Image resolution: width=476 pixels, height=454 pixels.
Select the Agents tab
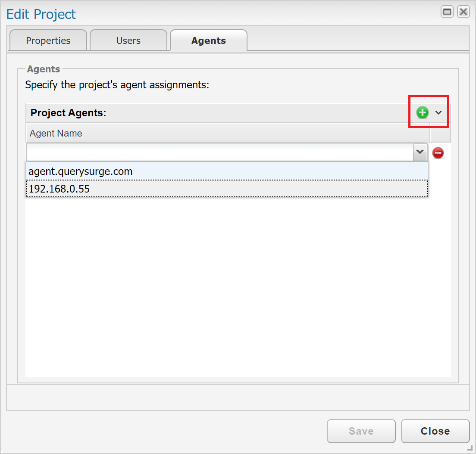click(x=208, y=40)
